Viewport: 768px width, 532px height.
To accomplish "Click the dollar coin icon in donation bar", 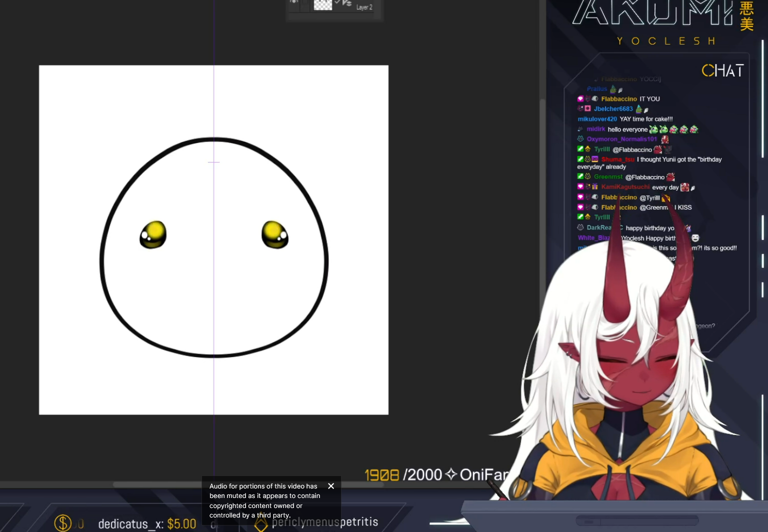I will point(62,523).
